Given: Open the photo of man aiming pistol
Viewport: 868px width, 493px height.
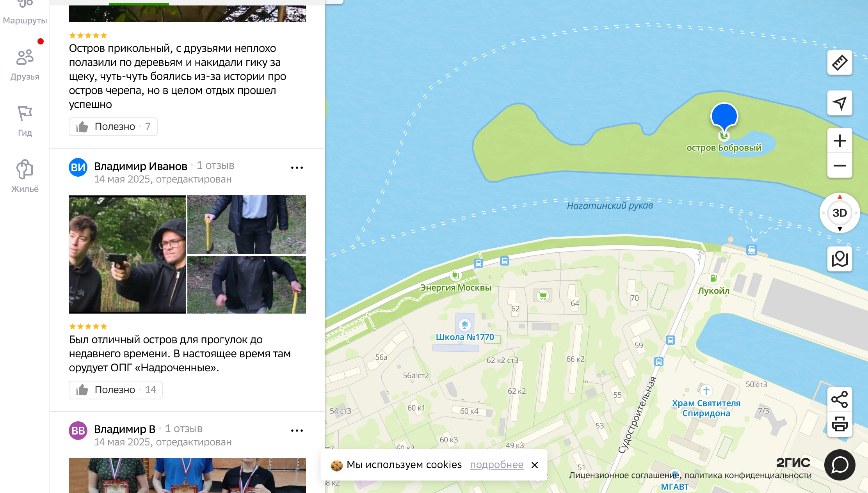Looking at the screenshot, I should pyautogui.click(x=127, y=254).
